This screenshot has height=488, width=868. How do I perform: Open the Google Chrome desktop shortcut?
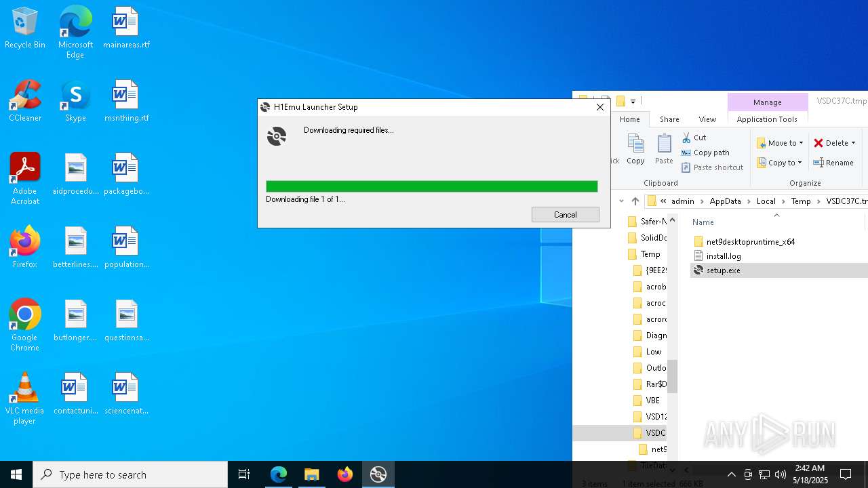[x=25, y=326]
